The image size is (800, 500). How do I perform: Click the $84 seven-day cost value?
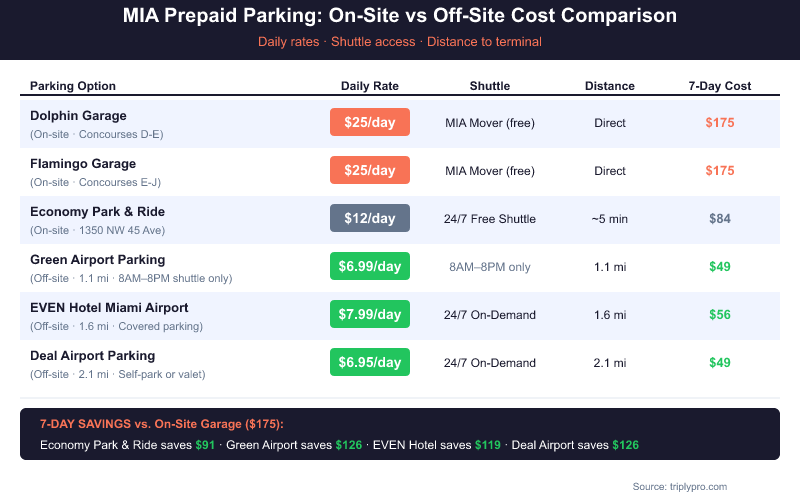720,219
